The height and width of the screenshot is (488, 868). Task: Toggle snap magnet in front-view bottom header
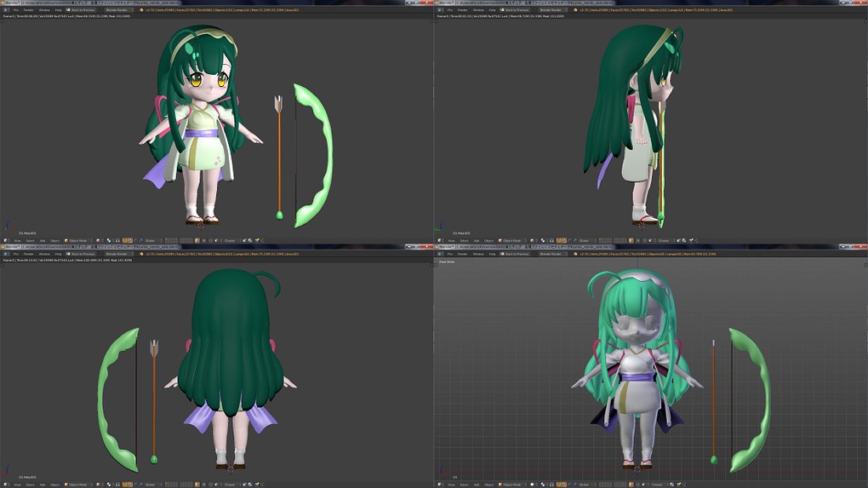coord(210,240)
